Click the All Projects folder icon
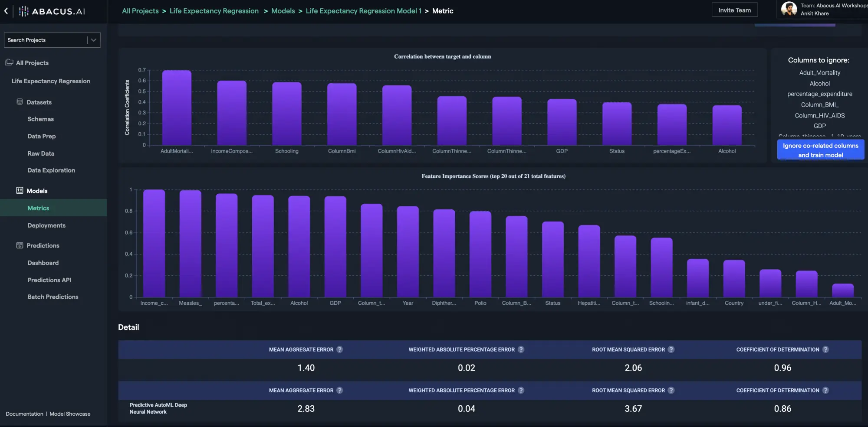 pos(9,62)
